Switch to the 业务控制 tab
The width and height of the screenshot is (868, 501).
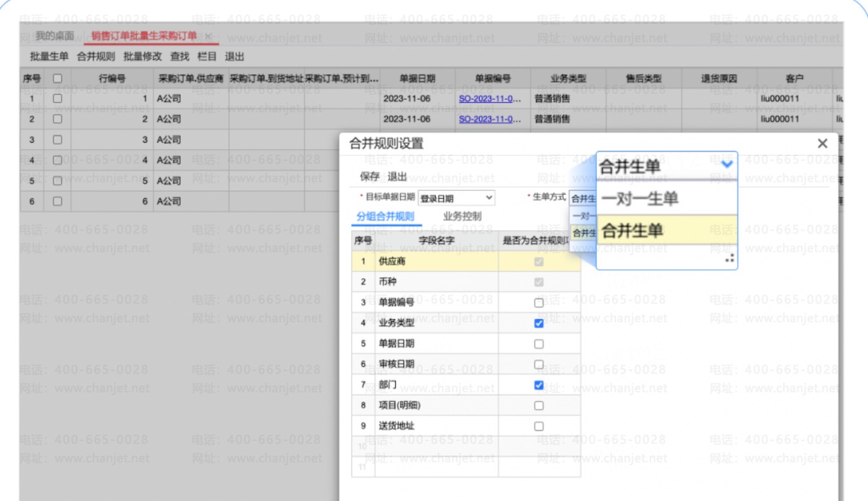[462, 216]
